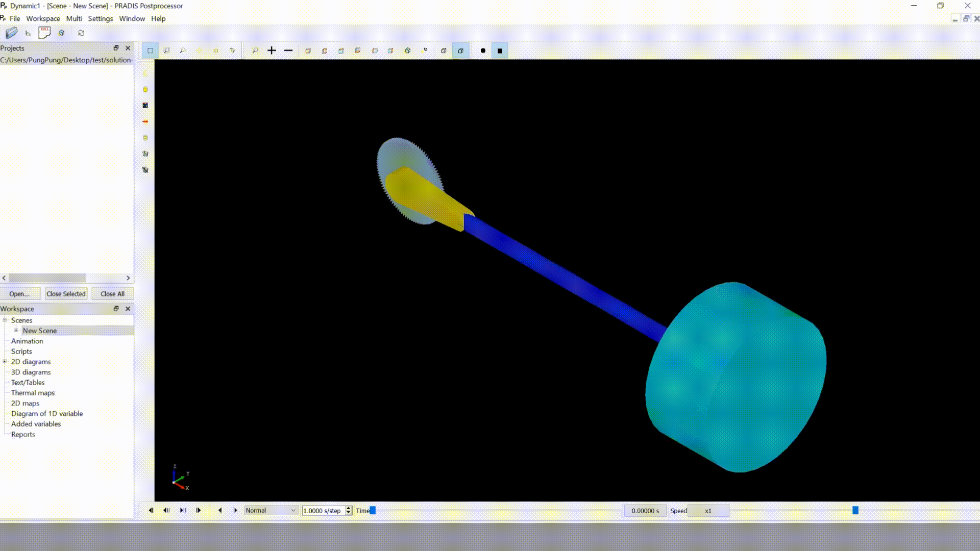
Task: Open the Normal playback mode dropdown
Action: [x=271, y=511]
